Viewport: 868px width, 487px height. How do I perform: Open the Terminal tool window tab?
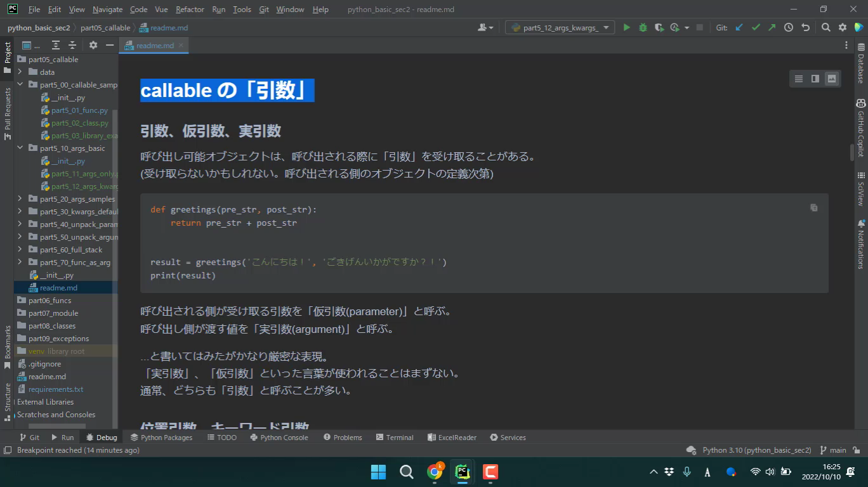pyautogui.click(x=395, y=438)
